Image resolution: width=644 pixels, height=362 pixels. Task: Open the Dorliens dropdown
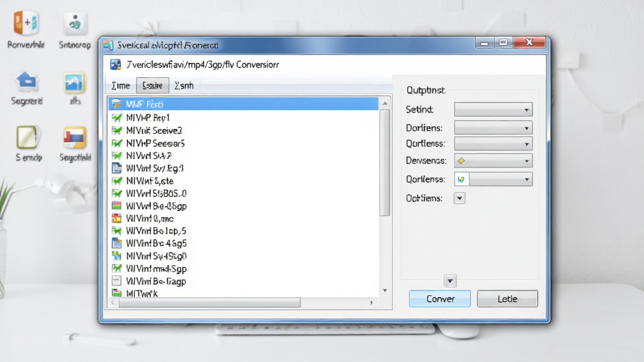pos(493,128)
